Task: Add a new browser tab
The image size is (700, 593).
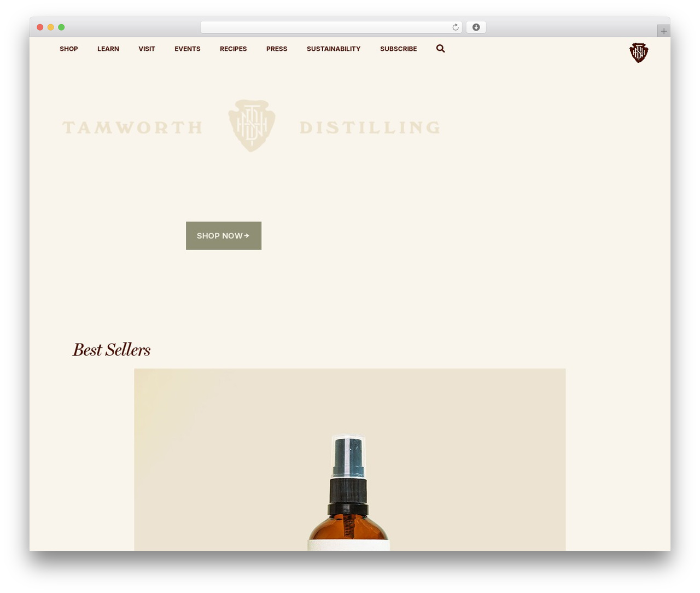Action: tap(663, 31)
